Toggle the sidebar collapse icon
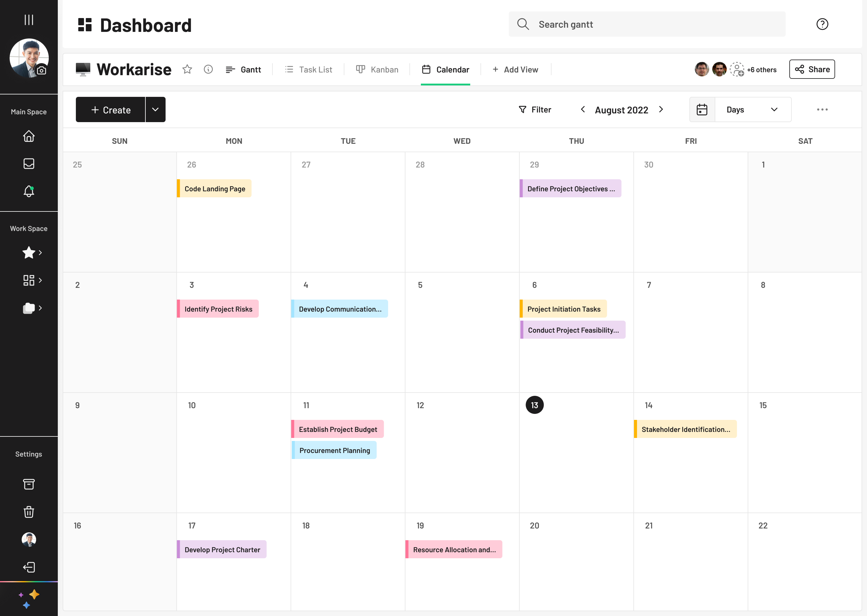 click(x=29, y=20)
